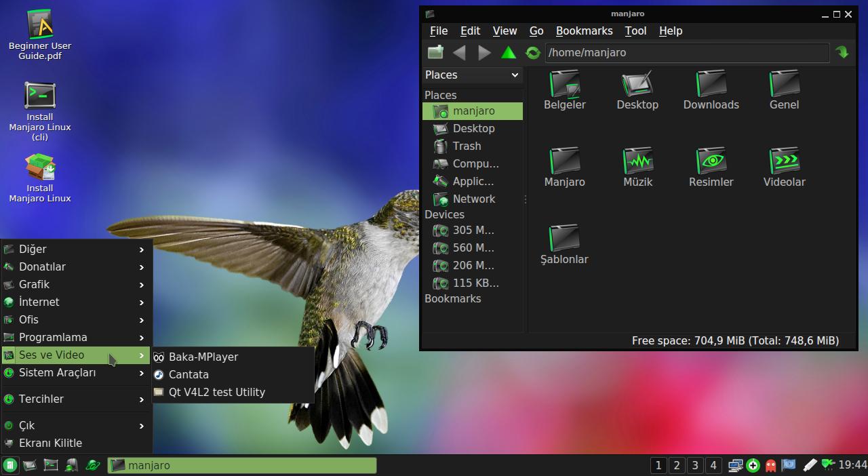The width and height of the screenshot is (868, 476).
Task: Open the Tool menu in the file manager
Action: tap(635, 31)
